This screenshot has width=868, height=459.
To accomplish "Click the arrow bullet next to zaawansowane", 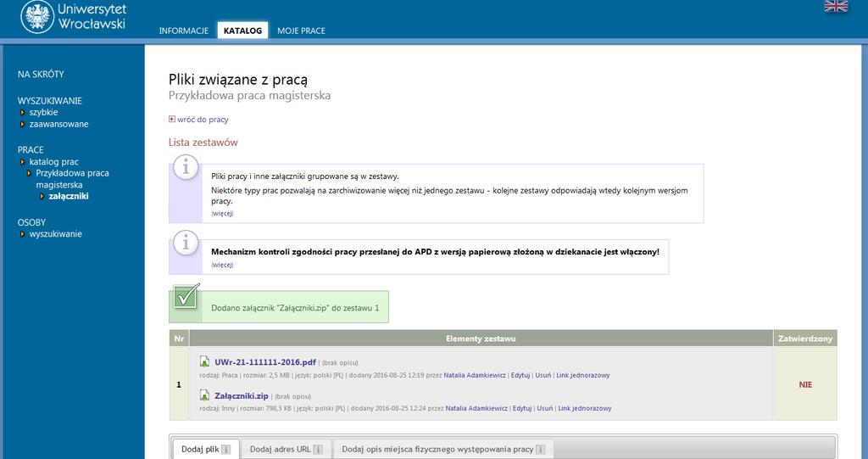I will tap(23, 124).
